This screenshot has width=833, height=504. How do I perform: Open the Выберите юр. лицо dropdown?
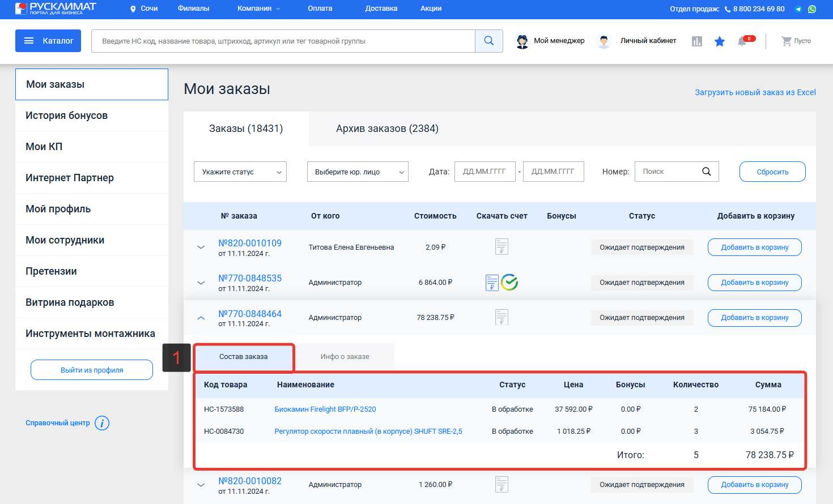click(x=358, y=172)
